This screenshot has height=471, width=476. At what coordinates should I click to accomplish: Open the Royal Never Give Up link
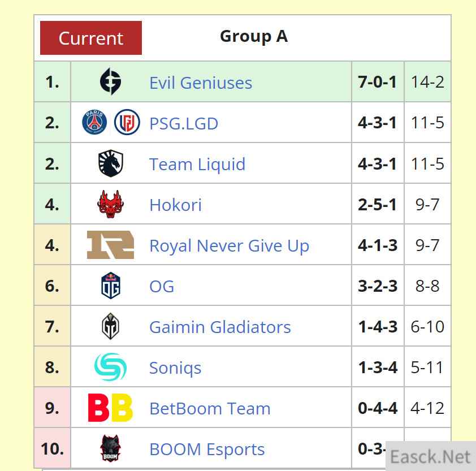tap(229, 245)
